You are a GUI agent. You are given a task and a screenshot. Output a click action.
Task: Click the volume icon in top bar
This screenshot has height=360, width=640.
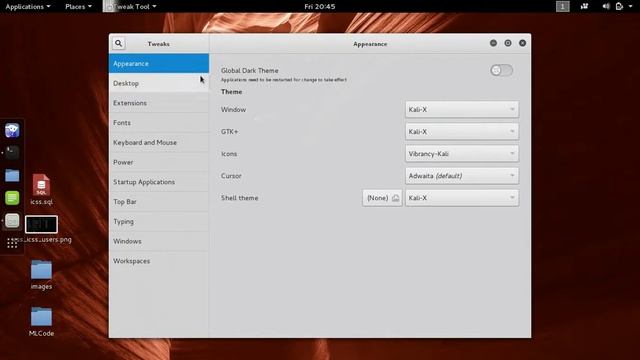[x=606, y=6]
